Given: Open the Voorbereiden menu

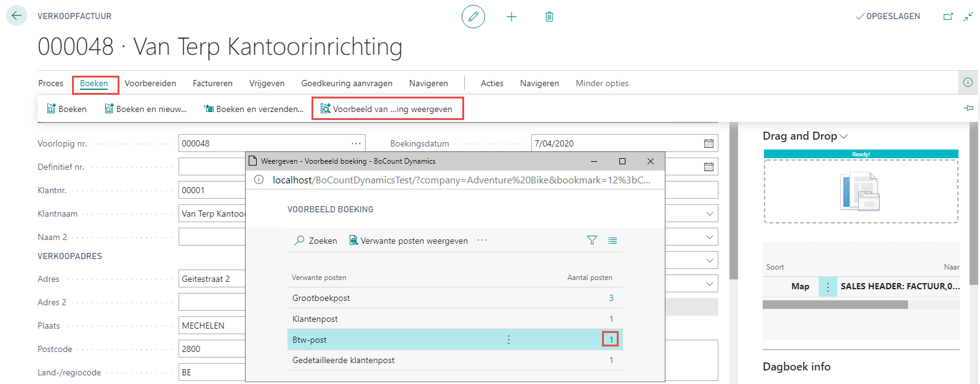Looking at the screenshot, I should click(x=150, y=83).
